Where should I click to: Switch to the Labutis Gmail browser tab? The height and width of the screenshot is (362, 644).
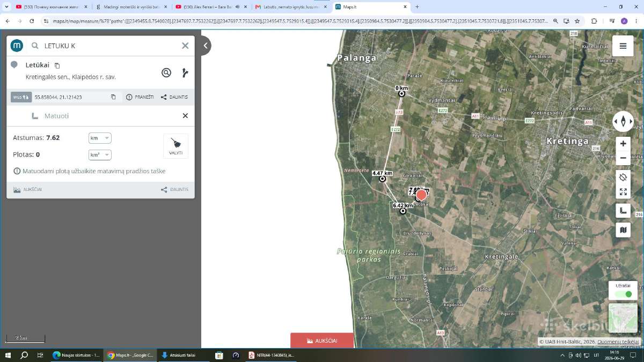[x=287, y=7]
